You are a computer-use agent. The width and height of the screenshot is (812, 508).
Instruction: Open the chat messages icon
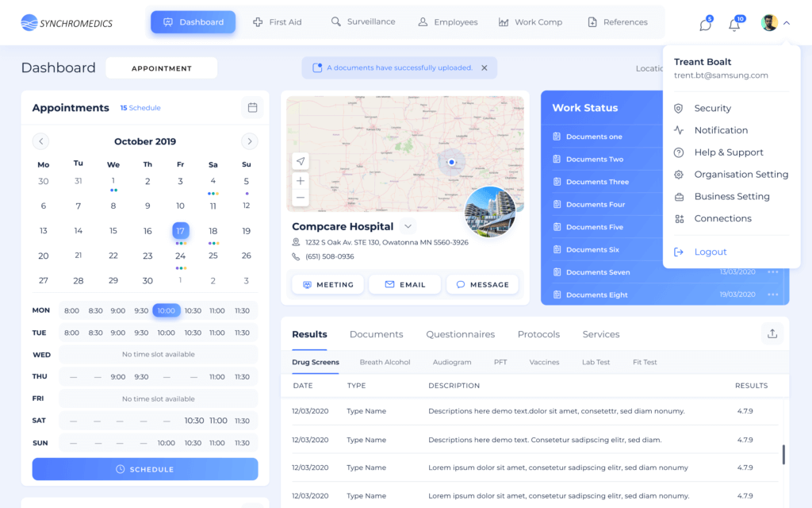pos(704,24)
